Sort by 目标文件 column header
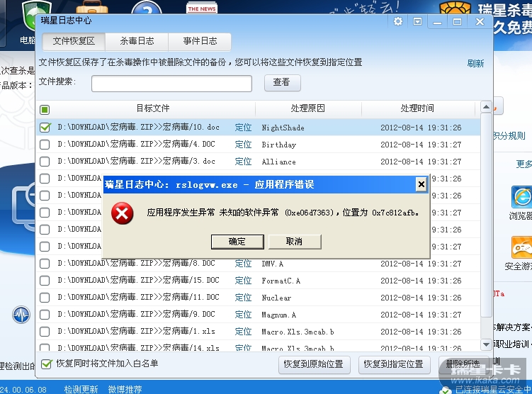Screen dimensions: 532x394 [x=153, y=108]
